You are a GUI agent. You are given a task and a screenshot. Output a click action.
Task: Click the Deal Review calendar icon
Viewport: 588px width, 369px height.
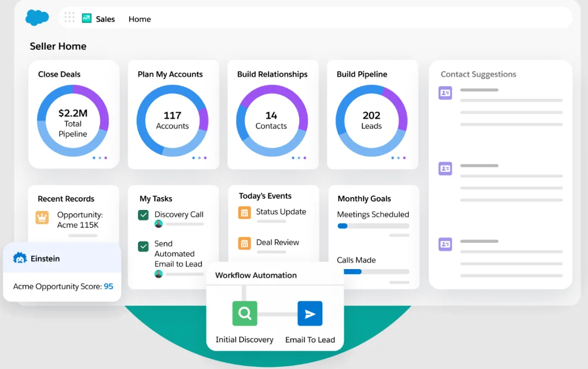tap(245, 243)
